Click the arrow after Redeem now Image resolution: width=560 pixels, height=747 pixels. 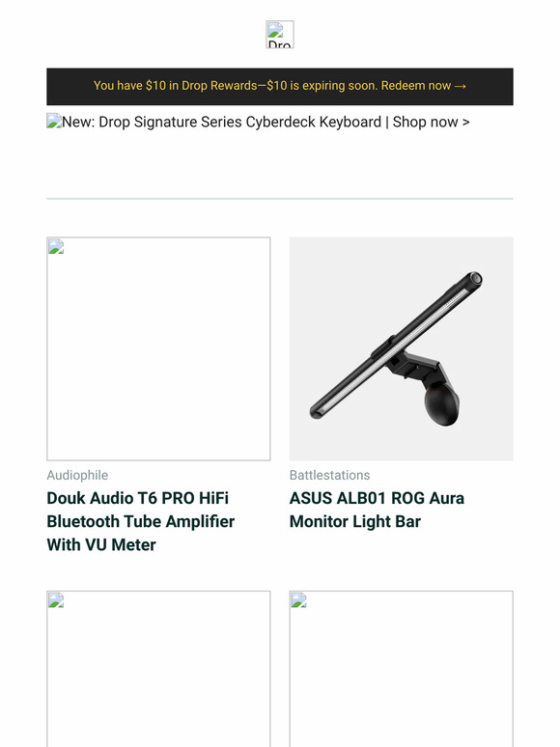tap(461, 86)
